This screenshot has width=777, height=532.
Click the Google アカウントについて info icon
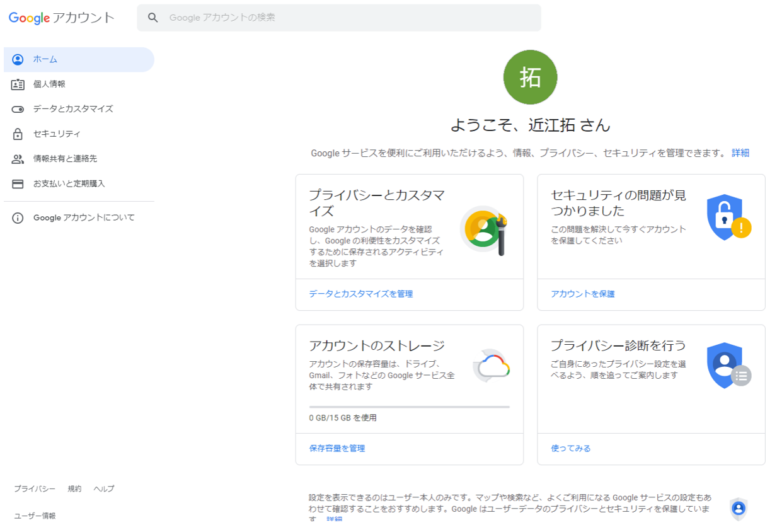tap(18, 218)
